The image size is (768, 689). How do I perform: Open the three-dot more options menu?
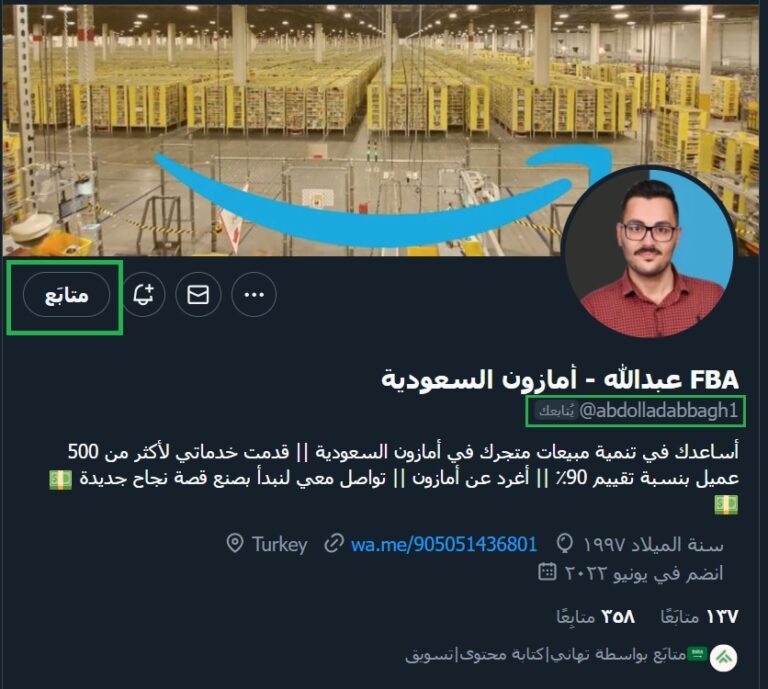tap(254, 294)
